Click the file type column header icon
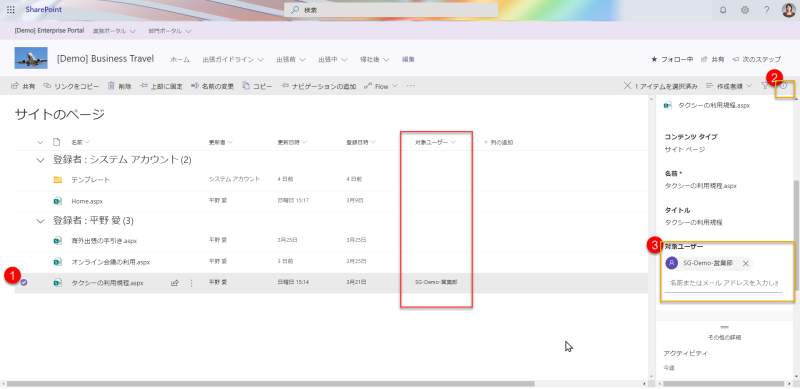 pyautogui.click(x=57, y=142)
